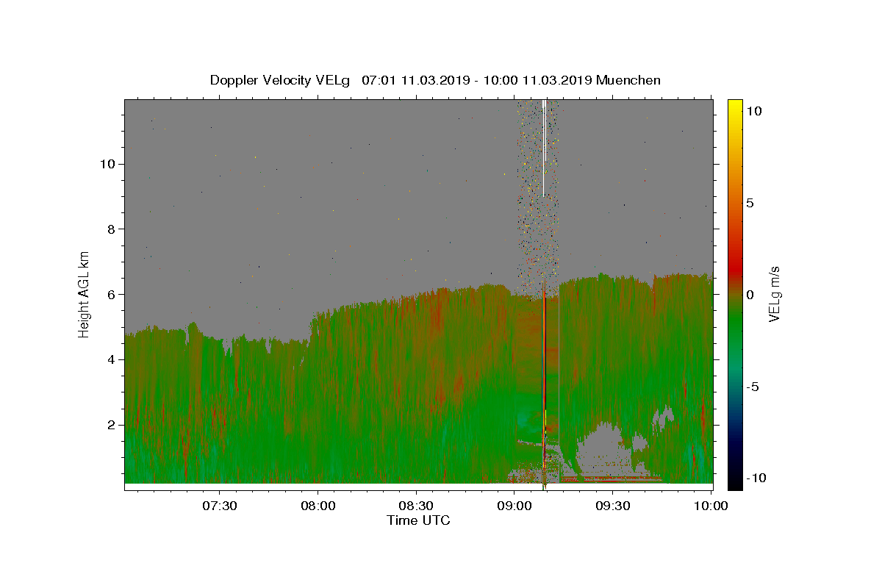This screenshot has height=588, width=882.
Task: Click the colorbar value -5 label
Action: click(753, 387)
